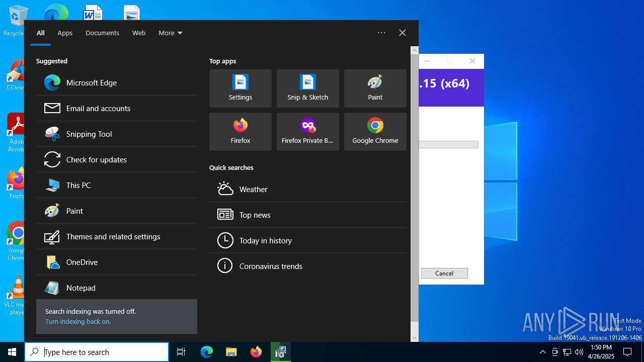Open Paint tile in Top apps
This screenshot has width=644, height=362.
375,88
